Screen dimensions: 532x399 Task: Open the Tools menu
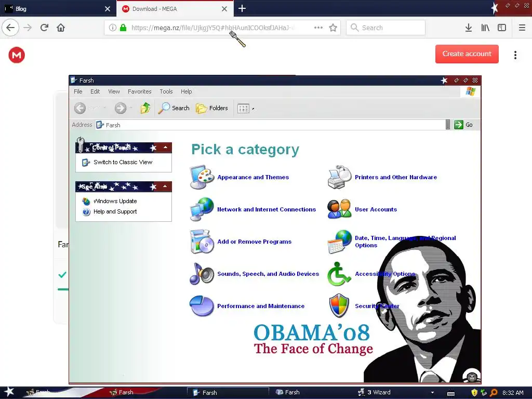tap(166, 91)
